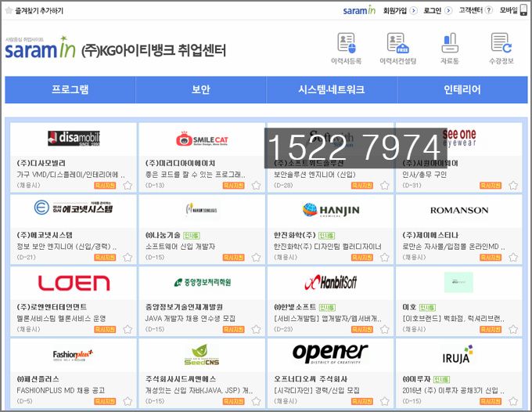This screenshot has height=412, width=532.
Task: Open the 로그인 link
Action: pos(432,10)
